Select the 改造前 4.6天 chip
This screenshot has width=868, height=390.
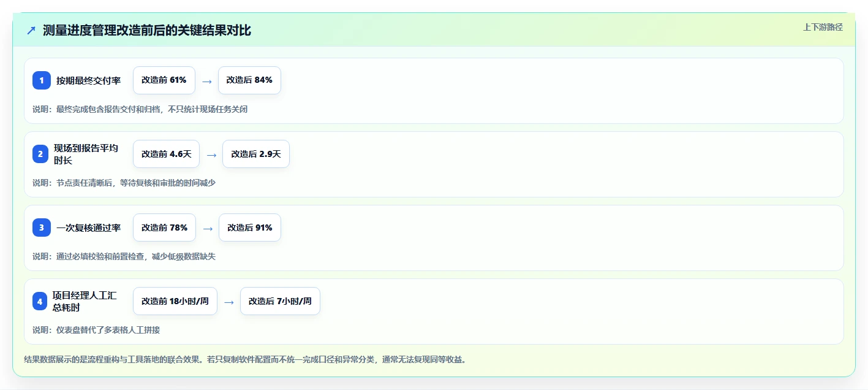[166, 154]
